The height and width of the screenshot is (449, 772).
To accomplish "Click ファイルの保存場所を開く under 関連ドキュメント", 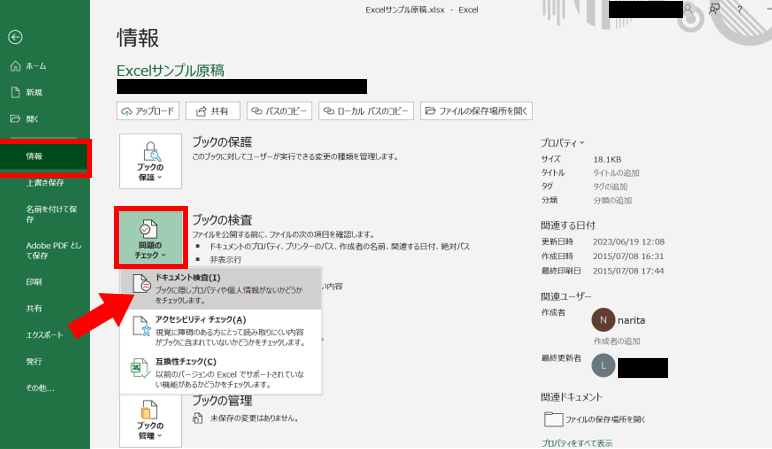I will coord(595,419).
